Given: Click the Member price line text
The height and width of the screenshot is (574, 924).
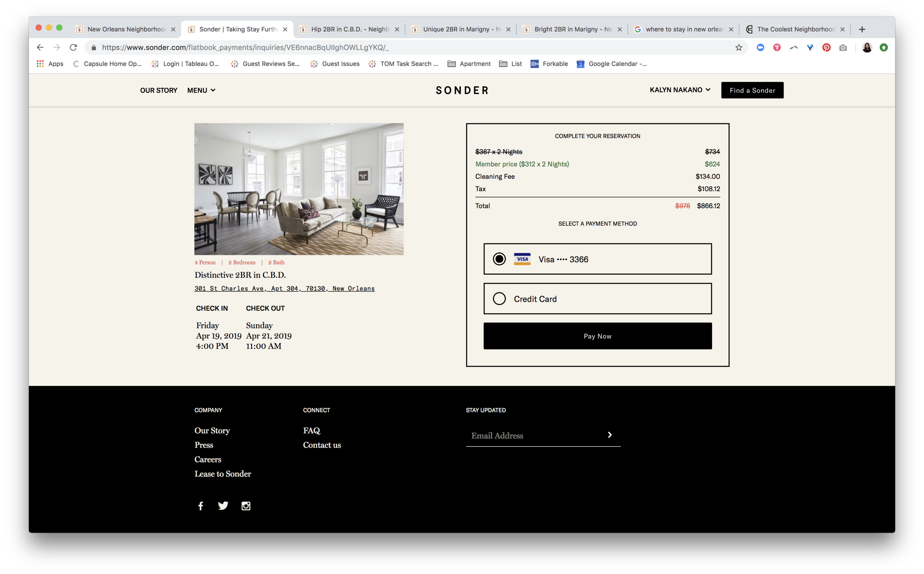Looking at the screenshot, I should (522, 164).
